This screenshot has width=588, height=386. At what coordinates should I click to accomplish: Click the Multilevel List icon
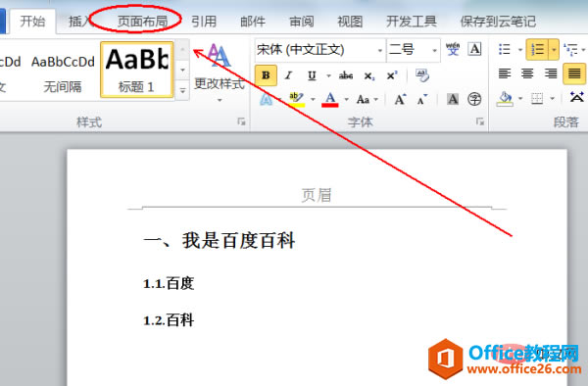point(570,49)
